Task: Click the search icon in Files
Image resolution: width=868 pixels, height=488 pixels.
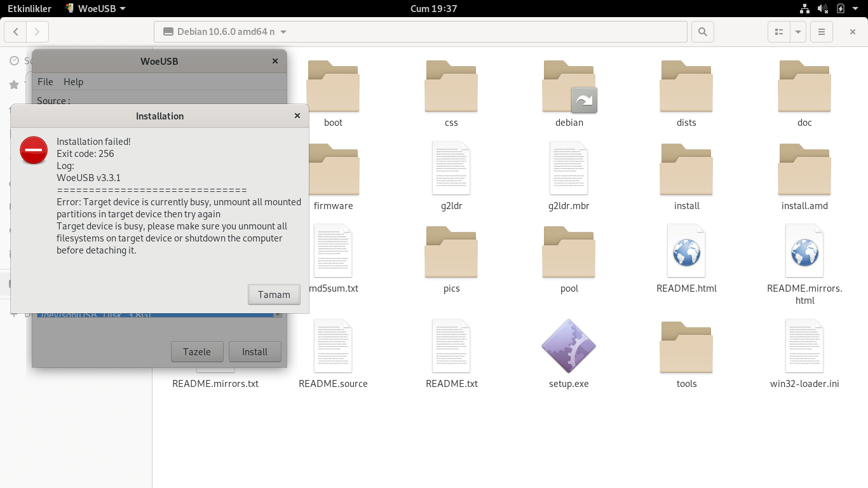Action: pyautogui.click(x=702, y=32)
